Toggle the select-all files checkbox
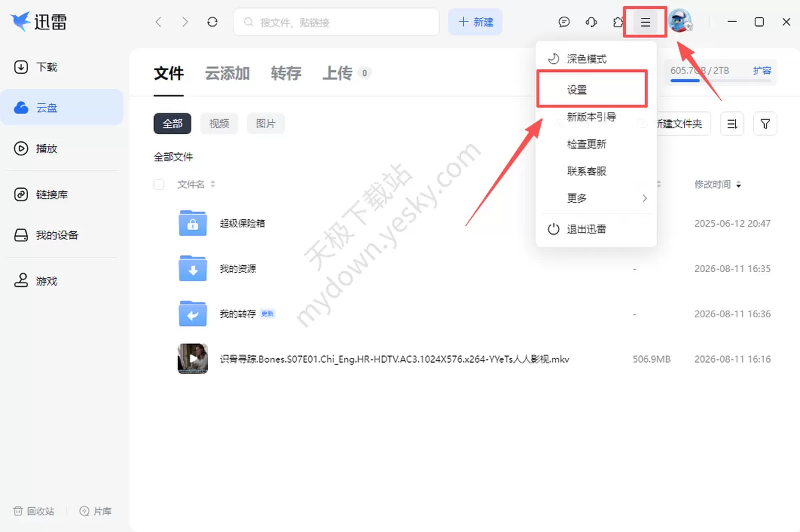 [159, 185]
